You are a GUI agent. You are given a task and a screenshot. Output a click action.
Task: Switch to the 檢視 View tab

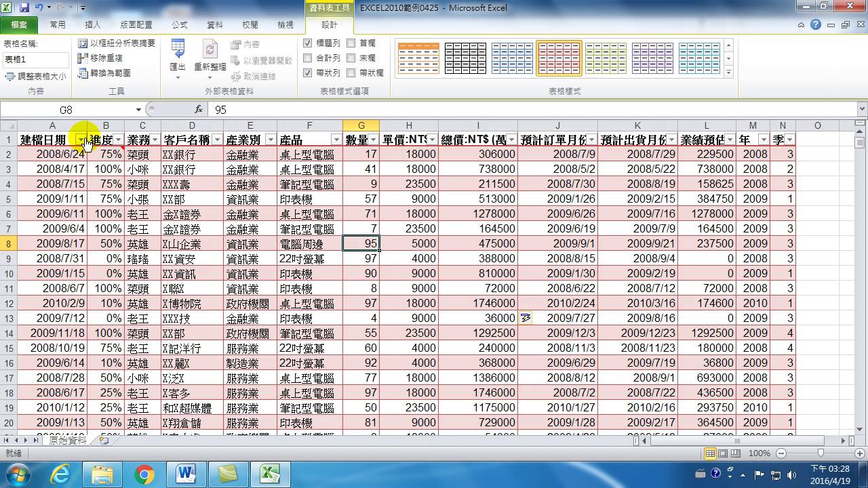pyautogui.click(x=285, y=24)
